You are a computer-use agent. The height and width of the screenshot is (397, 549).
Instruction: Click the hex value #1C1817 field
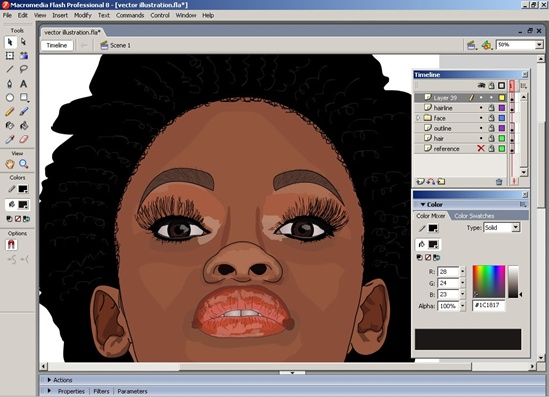click(x=489, y=306)
